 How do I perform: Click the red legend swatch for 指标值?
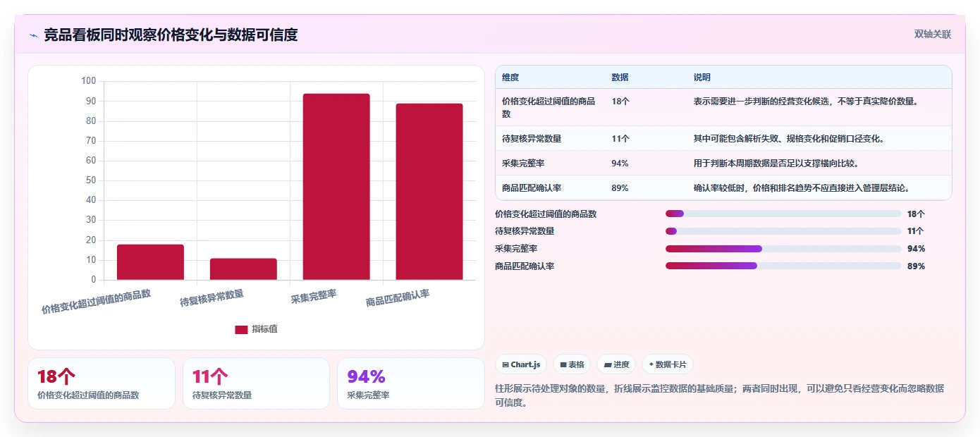click(x=241, y=329)
